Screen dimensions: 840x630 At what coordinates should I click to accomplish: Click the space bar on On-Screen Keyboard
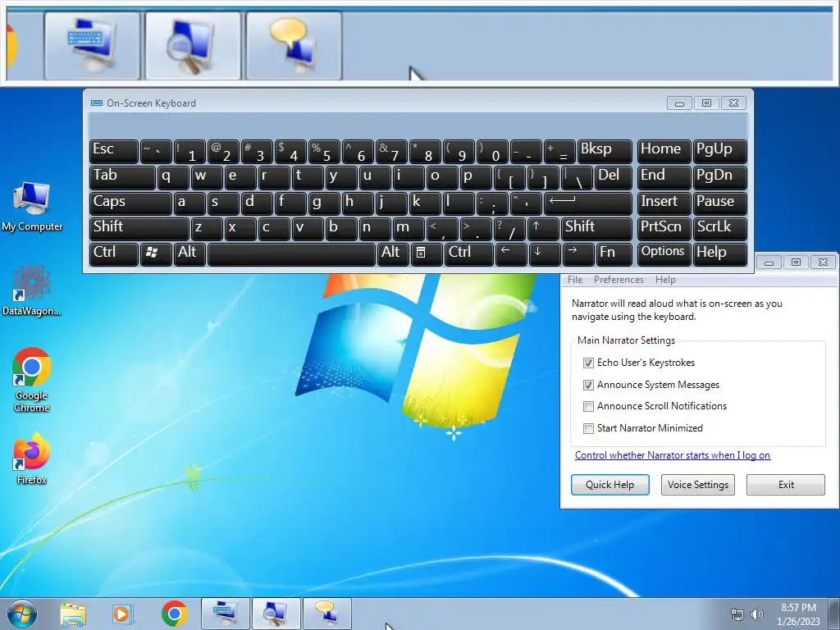click(291, 254)
